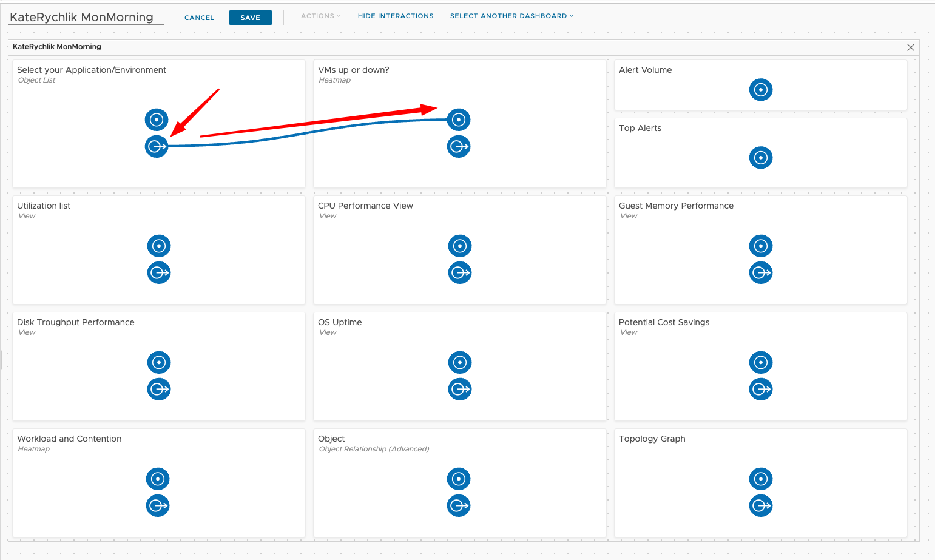Select the receiver icon on Alert Volume widget
This screenshot has height=560, width=935.
click(761, 90)
